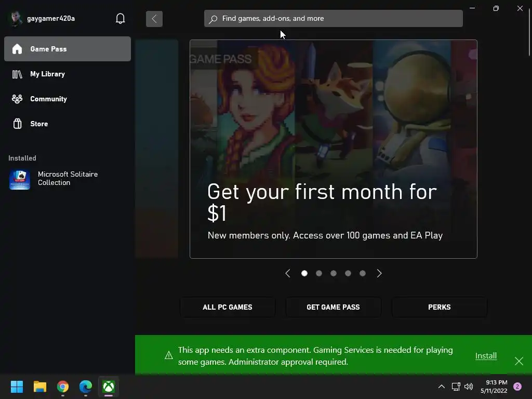Click the Find games search field
532x399 pixels.
pyautogui.click(x=333, y=18)
